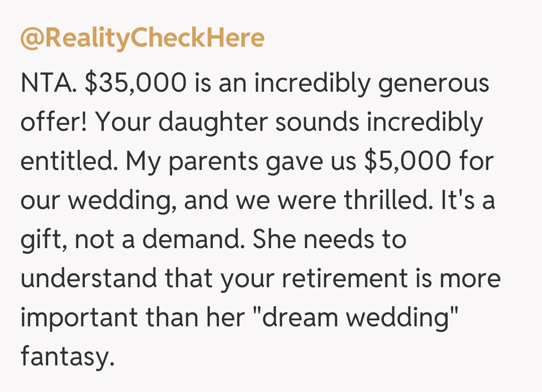This screenshot has width=542, height=392.
Task: Click the word "generous" in first line
Action: (434, 83)
